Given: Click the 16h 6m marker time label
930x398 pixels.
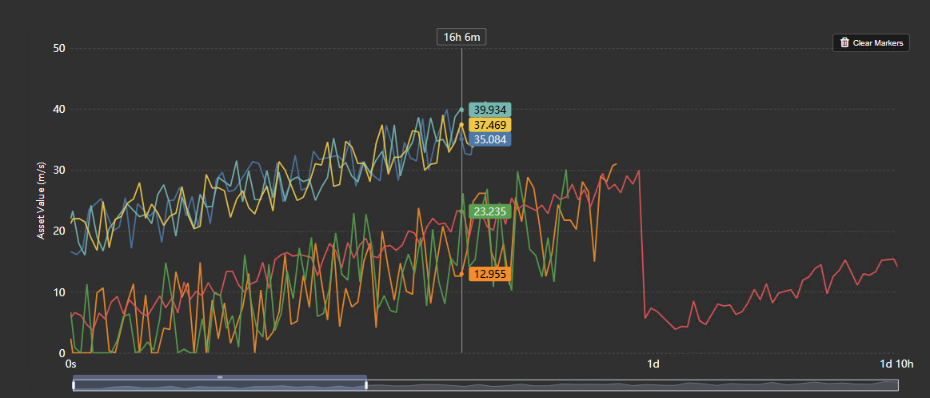Looking at the screenshot, I should (461, 37).
